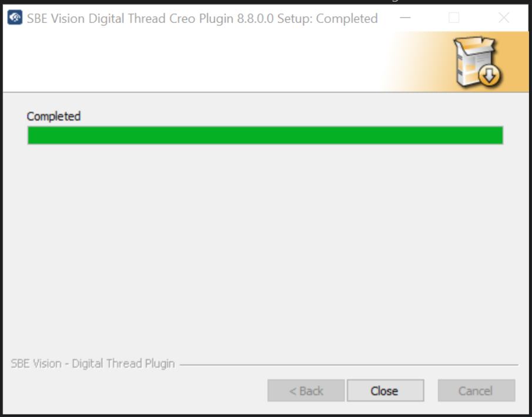Click the Completed status label
Screen dimensions: 532x417
53,116
